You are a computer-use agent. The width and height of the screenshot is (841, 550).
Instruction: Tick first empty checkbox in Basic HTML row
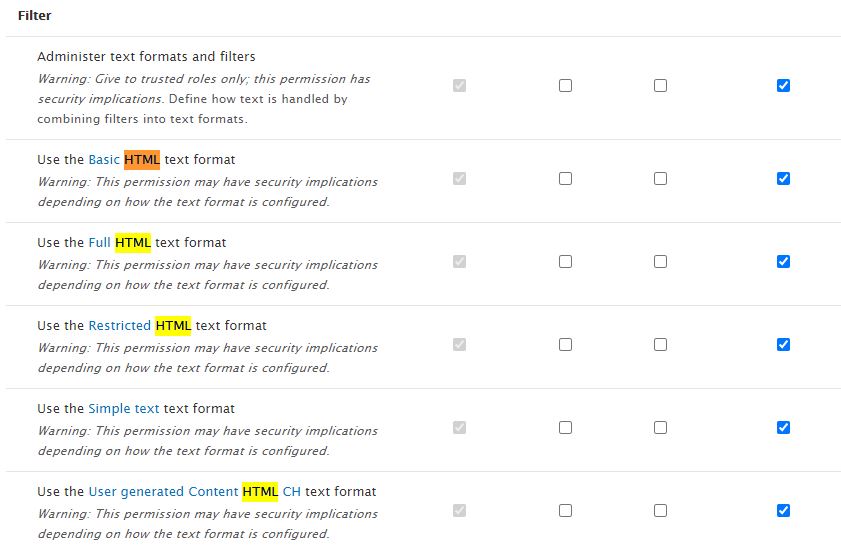click(565, 179)
